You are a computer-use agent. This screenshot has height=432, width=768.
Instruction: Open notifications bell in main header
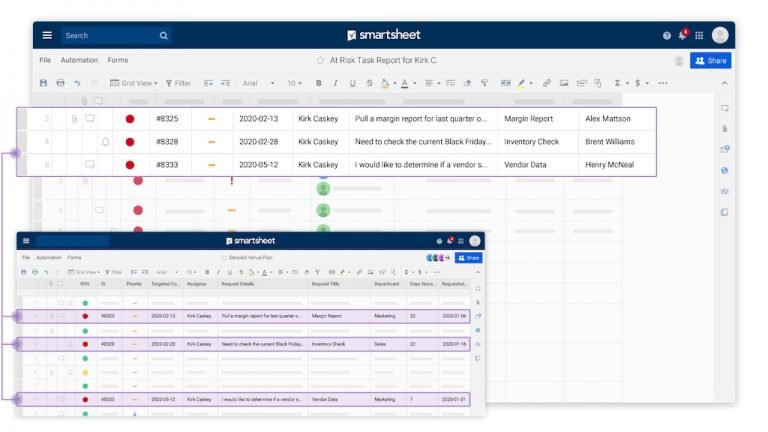682,35
